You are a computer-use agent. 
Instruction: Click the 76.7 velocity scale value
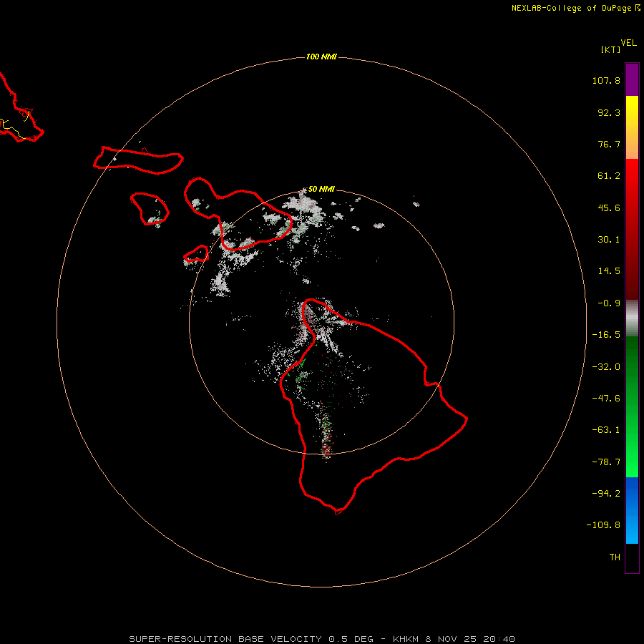click(609, 144)
